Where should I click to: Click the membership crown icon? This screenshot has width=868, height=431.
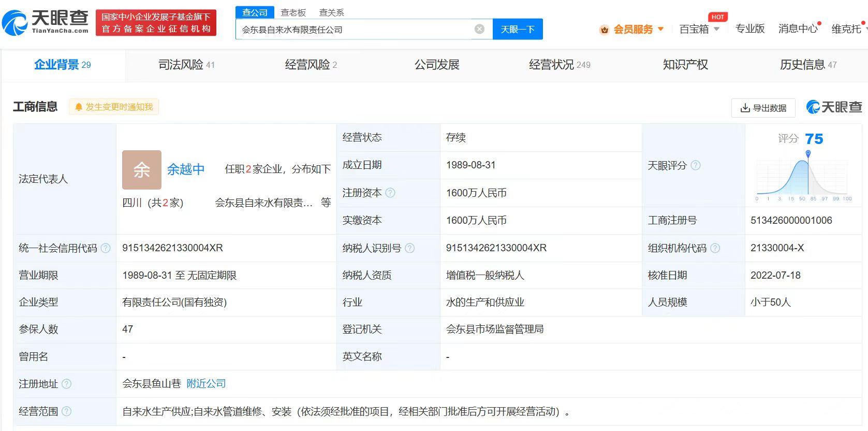604,30
